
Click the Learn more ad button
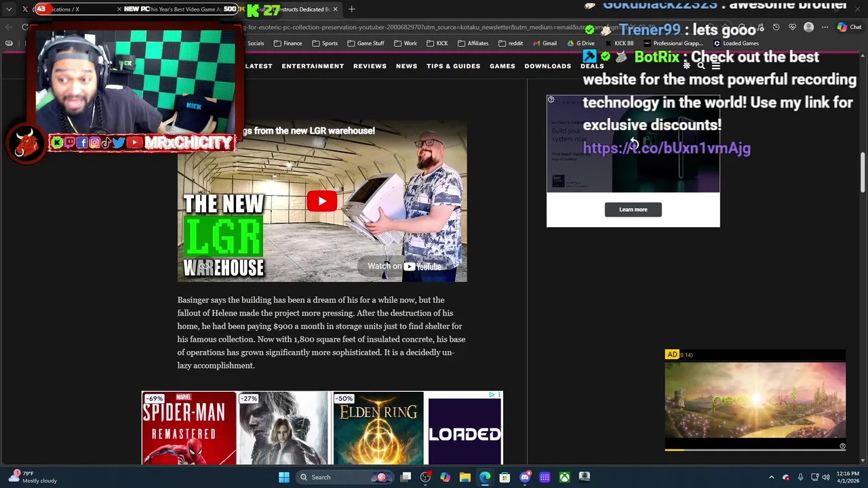pos(633,209)
